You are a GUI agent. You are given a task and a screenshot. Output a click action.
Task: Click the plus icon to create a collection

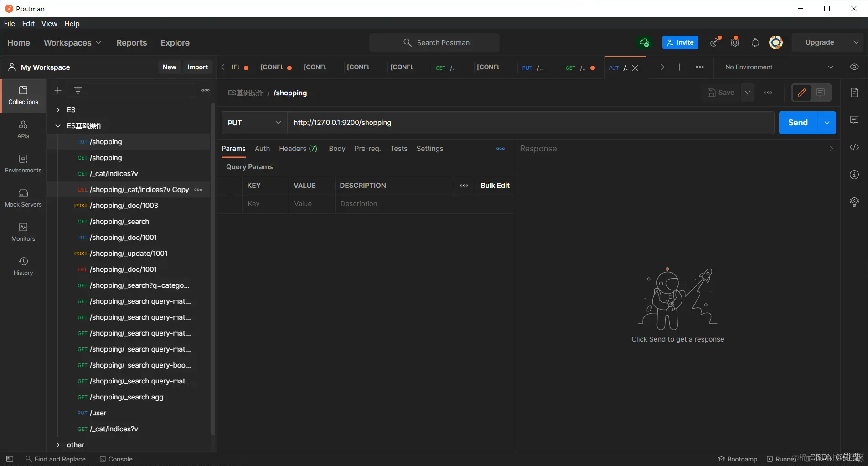(58, 90)
